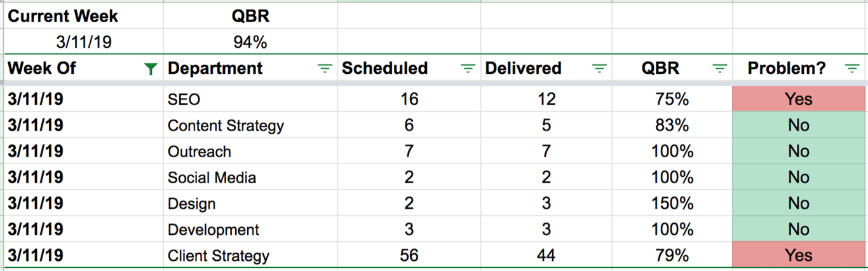The width and height of the screenshot is (868, 271).
Task: Select the Client Strategy delivered value 44
Action: 546,255
